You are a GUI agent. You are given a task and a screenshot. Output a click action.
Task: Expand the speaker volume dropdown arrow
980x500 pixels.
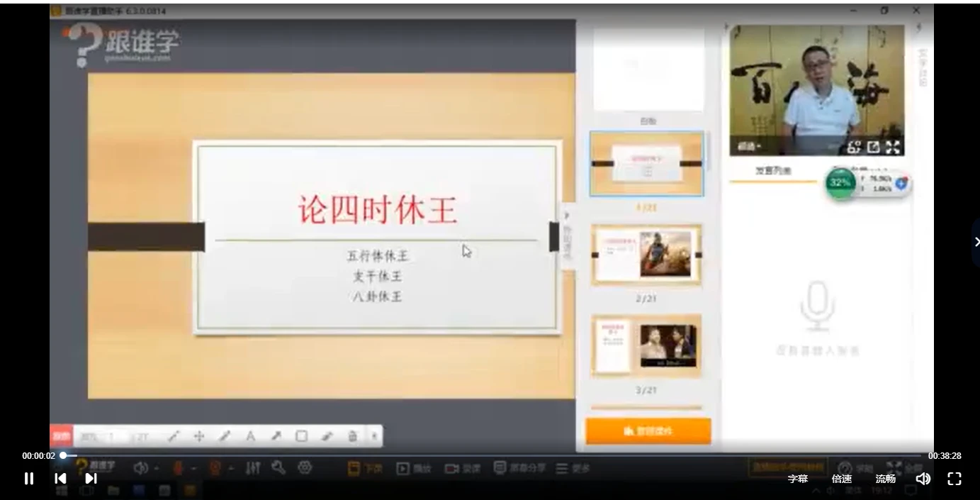point(157,469)
